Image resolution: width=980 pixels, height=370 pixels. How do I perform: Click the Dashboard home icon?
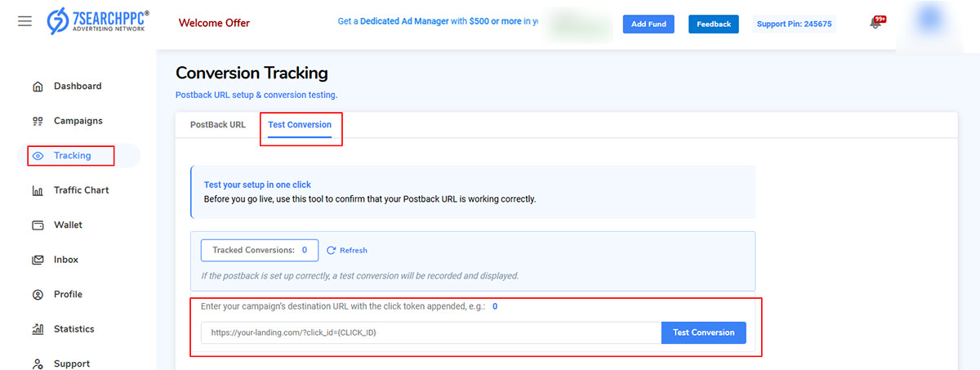click(38, 87)
